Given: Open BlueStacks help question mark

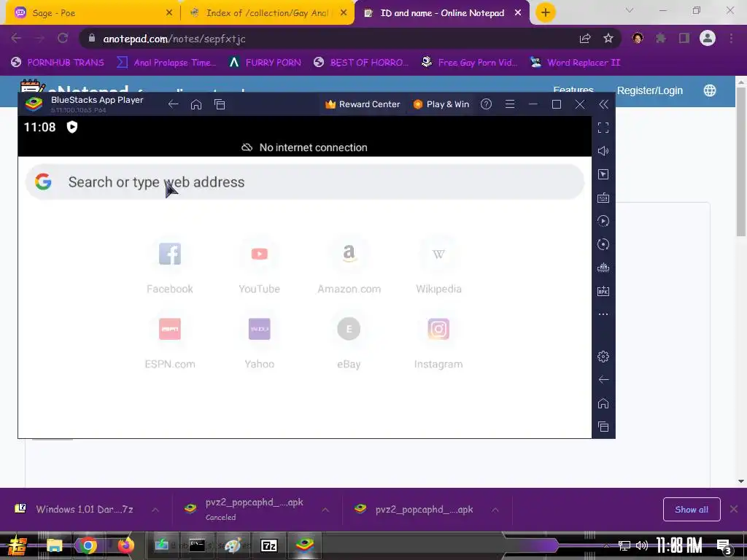Looking at the screenshot, I should (x=486, y=104).
